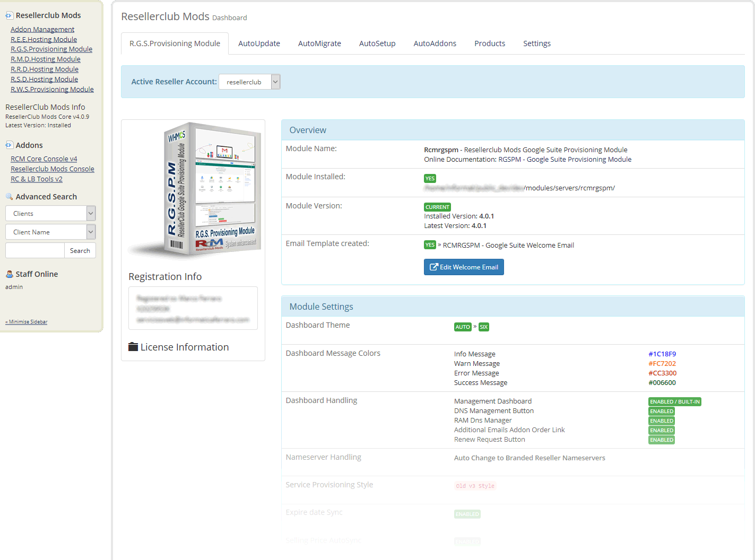Open the Settings tab

(537, 43)
